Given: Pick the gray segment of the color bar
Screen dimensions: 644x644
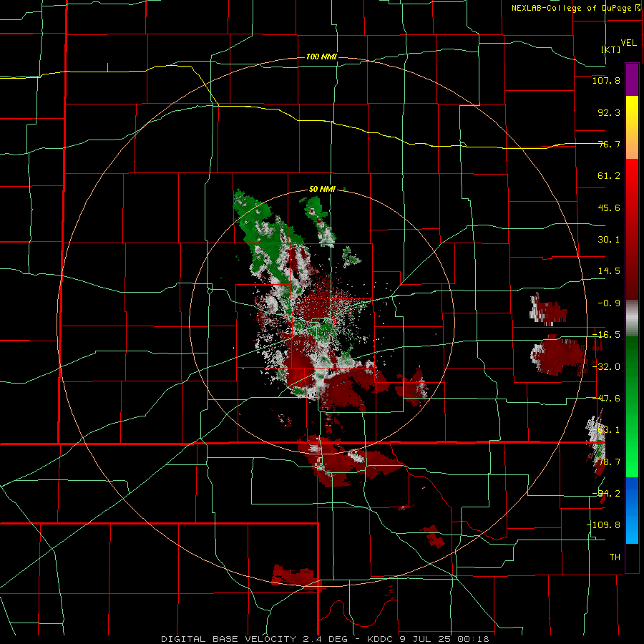Looking at the screenshot, I should (x=632, y=318).
